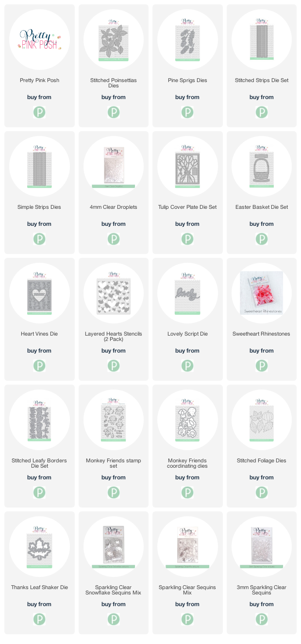
Task: Open the Layered Hearts Stencils product image
Action: [114, 293]
